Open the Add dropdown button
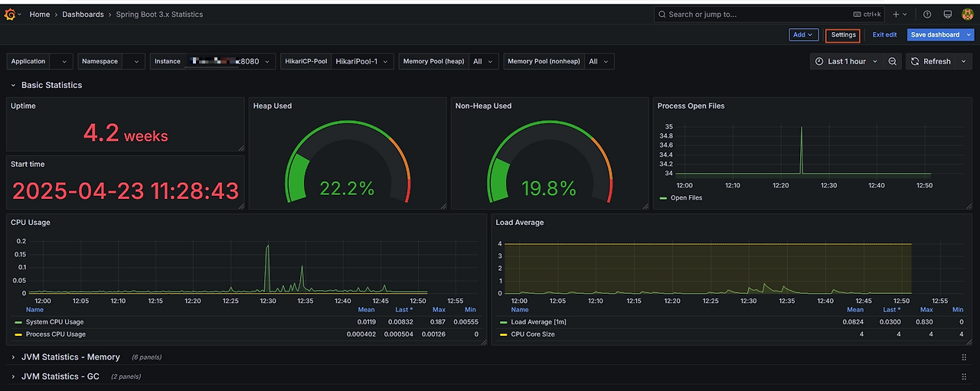Viewport: 980px width, 391px height. [x=803, y=34]
